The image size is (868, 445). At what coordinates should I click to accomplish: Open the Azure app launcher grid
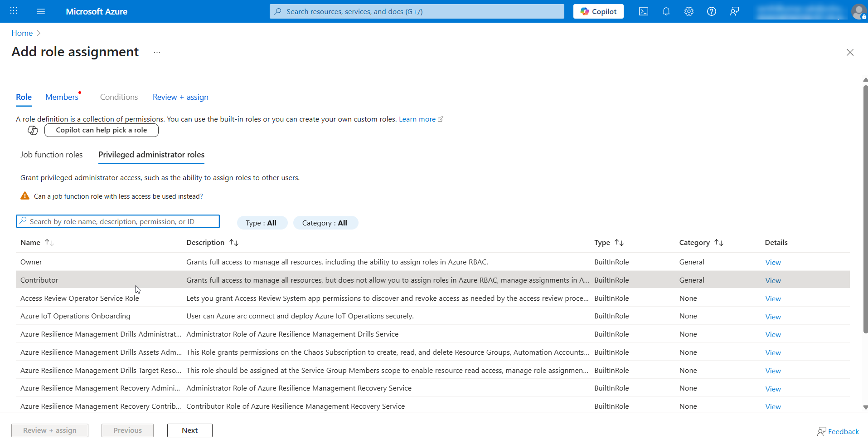pos(13,11)
